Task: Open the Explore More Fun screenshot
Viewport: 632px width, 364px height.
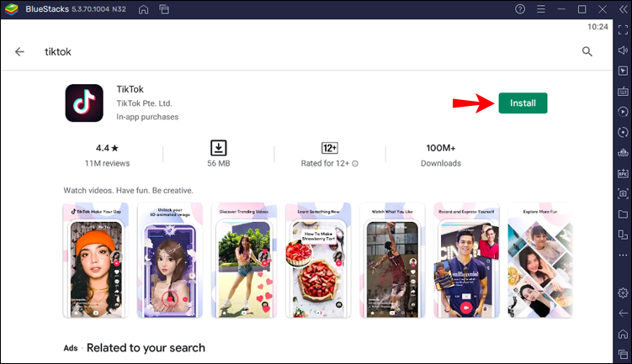Action: pyautogui.click(x=540, y=261)
